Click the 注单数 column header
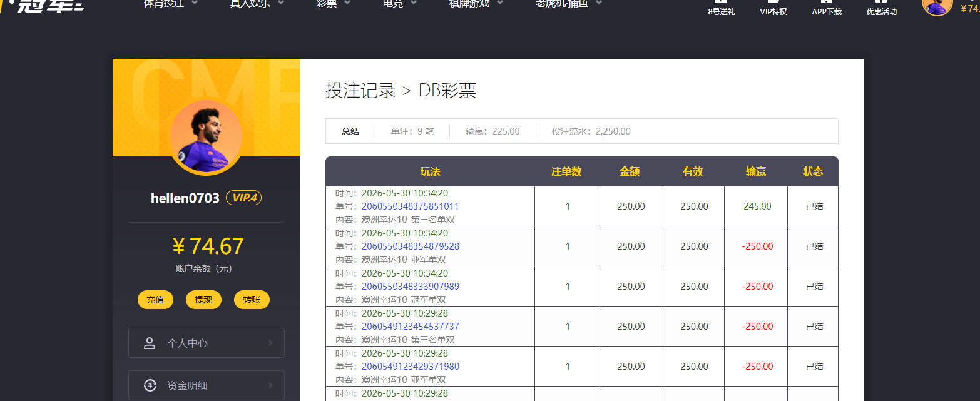The width and height of the screenshot is (980, 401). pos(566,171)
